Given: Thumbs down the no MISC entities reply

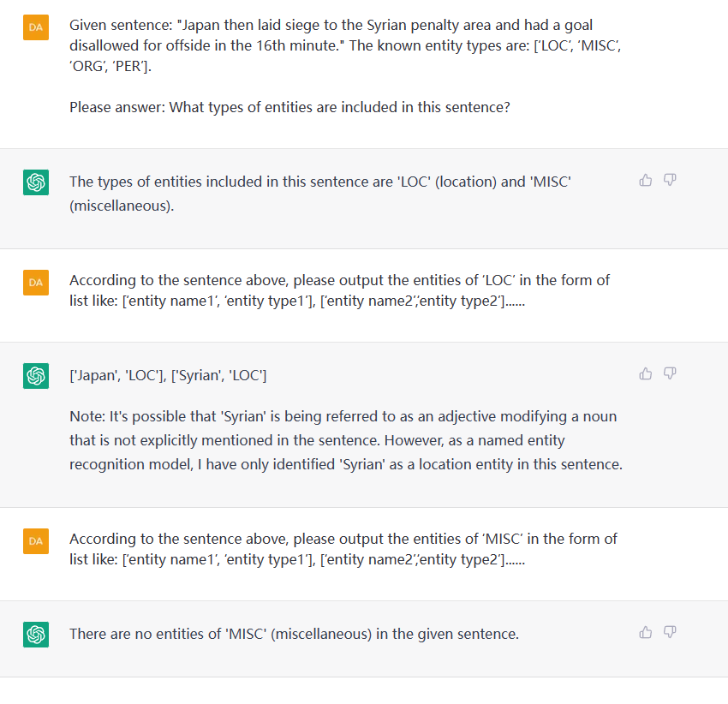Looking at the screenshot, I should [670, 632].
